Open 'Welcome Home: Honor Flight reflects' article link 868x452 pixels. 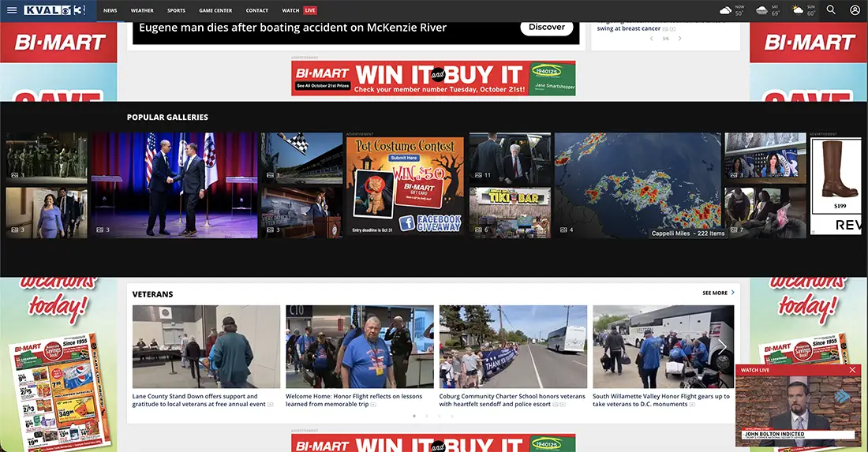coord(354,400)
